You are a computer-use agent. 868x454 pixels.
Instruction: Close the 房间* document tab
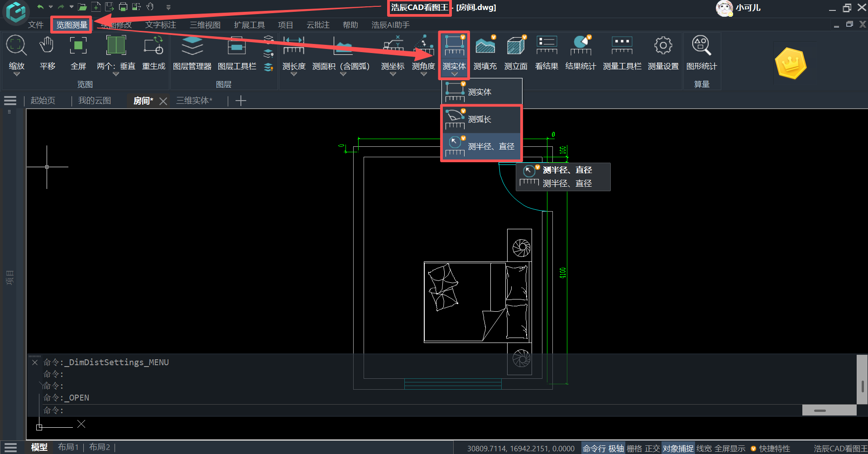tap(163, 101)
